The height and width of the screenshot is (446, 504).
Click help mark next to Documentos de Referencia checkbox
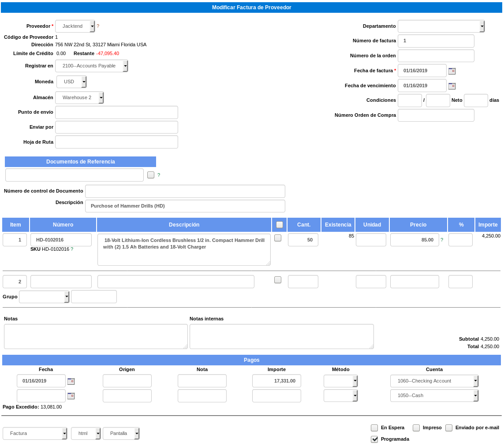(158, 175)
